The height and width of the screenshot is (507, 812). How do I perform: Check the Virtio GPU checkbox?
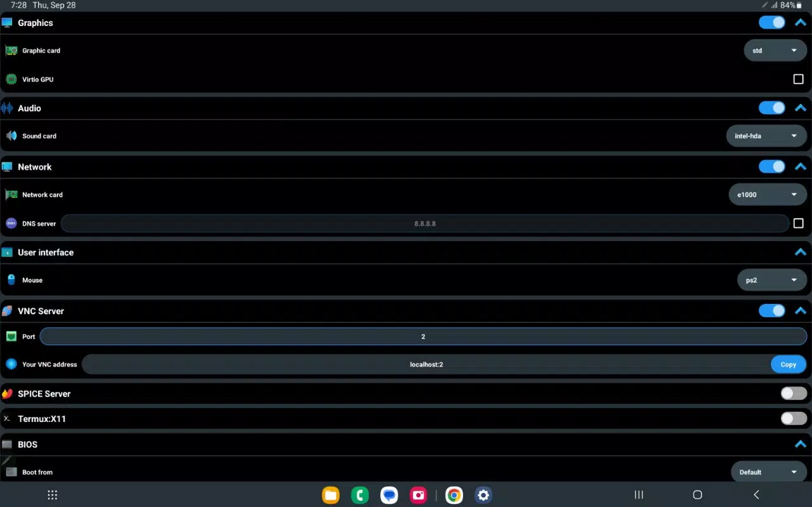pyautogui.click(x=799, y=79)
